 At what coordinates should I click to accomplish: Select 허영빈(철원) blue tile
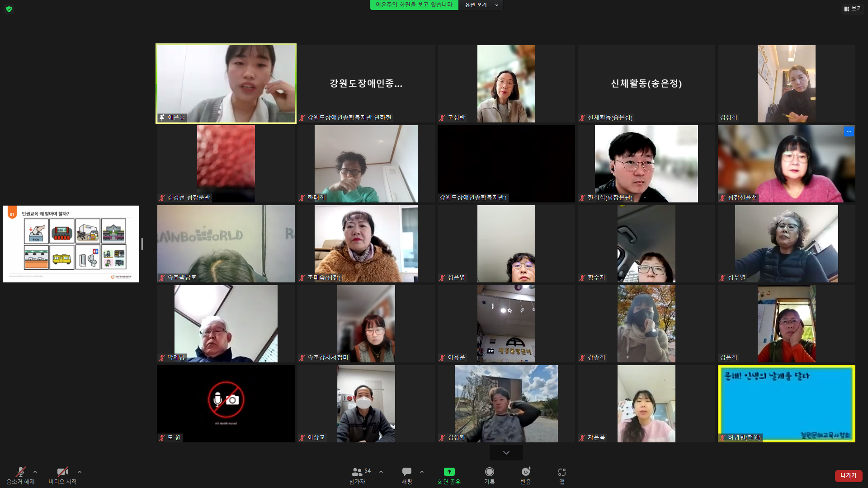787,404
